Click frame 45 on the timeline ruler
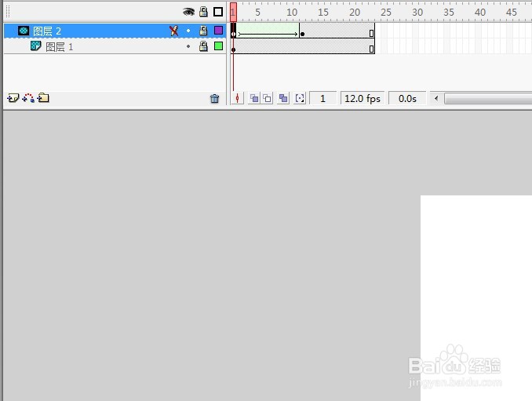This screenshot has width=532, height=401. pyautogui.click(x=512, y=13)
